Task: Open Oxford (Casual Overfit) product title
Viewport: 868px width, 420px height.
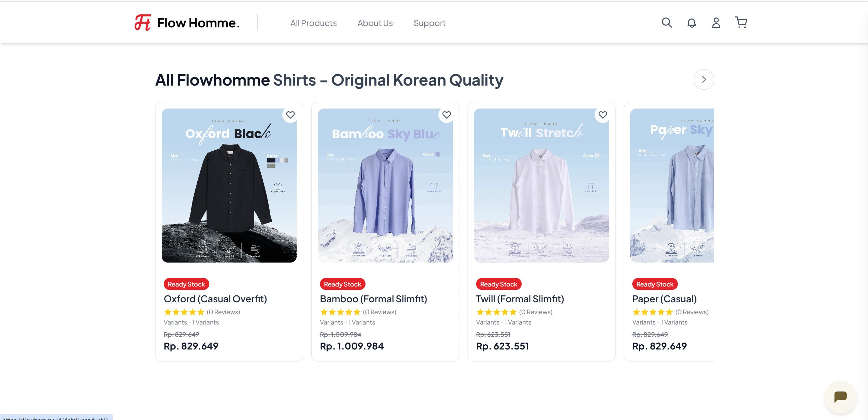Action: (215, 299)
